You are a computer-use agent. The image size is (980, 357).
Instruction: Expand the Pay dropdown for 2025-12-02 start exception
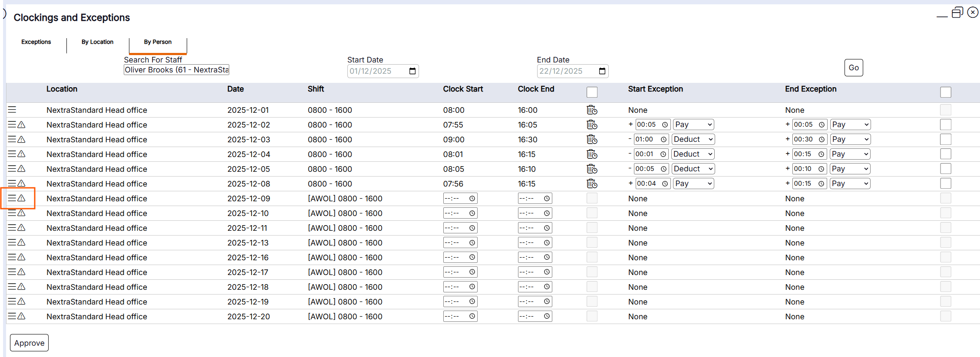[693, 124]
